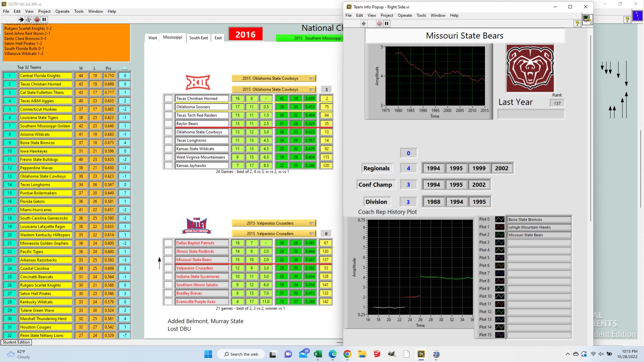This screenshot has width=644, height=362.
Task: Open context help in the Team Info Popup toolbar
Action: pos(577,23)
